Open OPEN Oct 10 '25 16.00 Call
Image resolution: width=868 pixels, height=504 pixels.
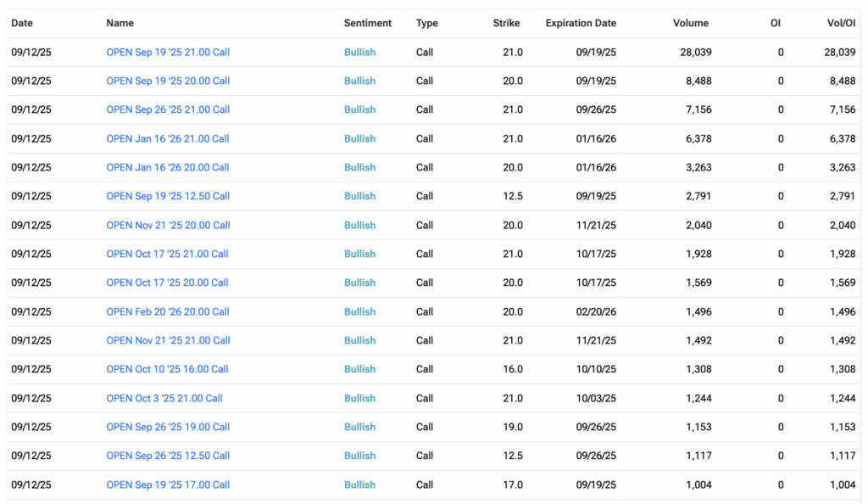click(167, 369)
